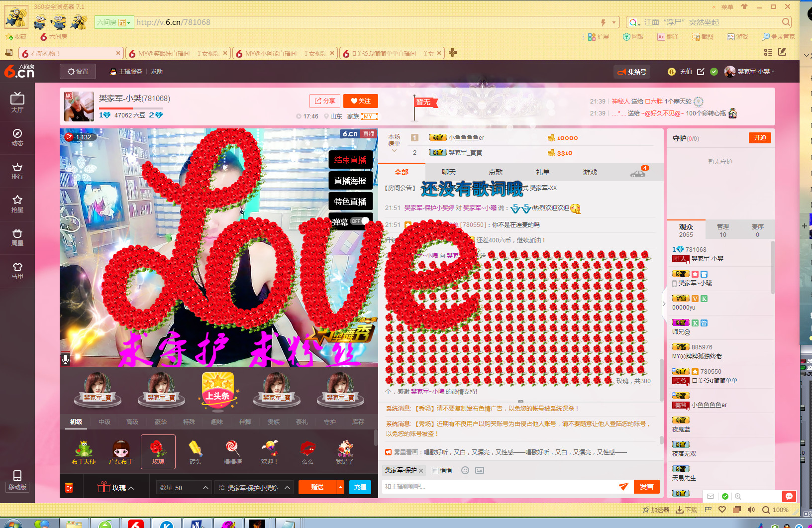The width and height of the screenshot is (812, 528).
Task: Open the 赠送 button dropdown arrow
Action: [340, 487]
